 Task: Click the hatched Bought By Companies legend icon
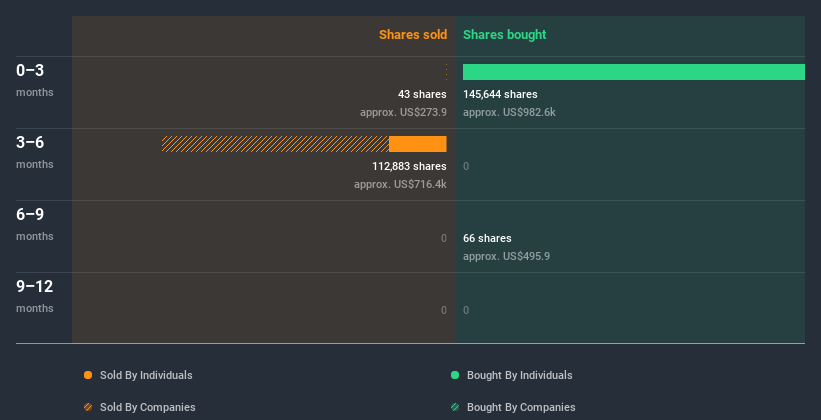click(x=455, y=407)
